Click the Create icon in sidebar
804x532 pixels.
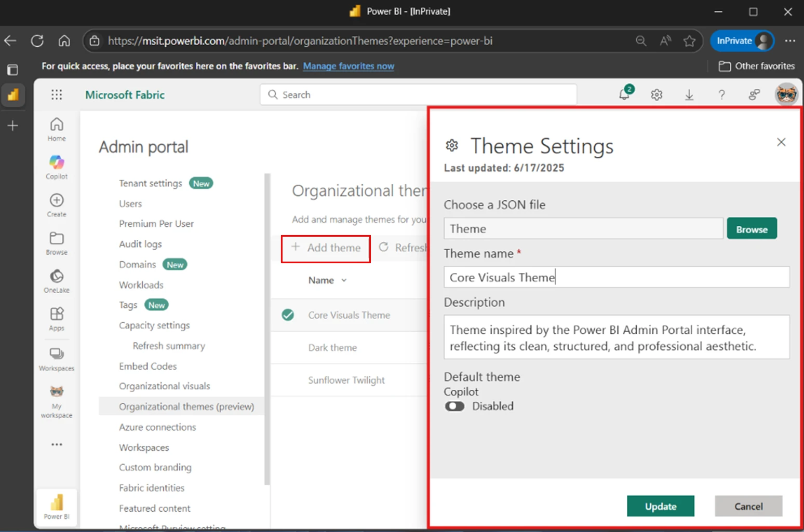pos(57,205)
